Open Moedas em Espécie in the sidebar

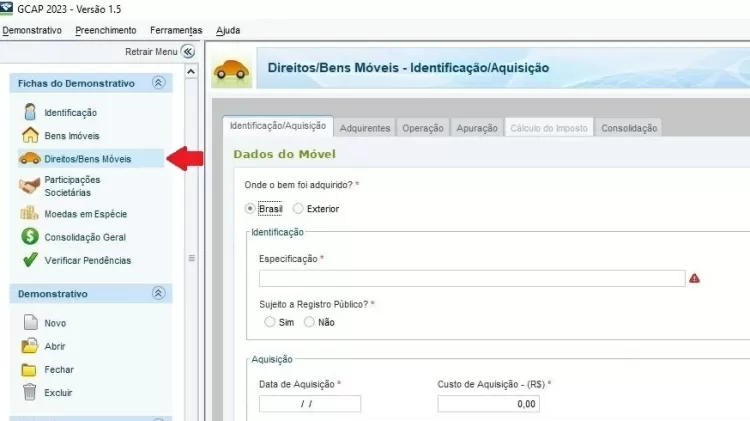86,214
